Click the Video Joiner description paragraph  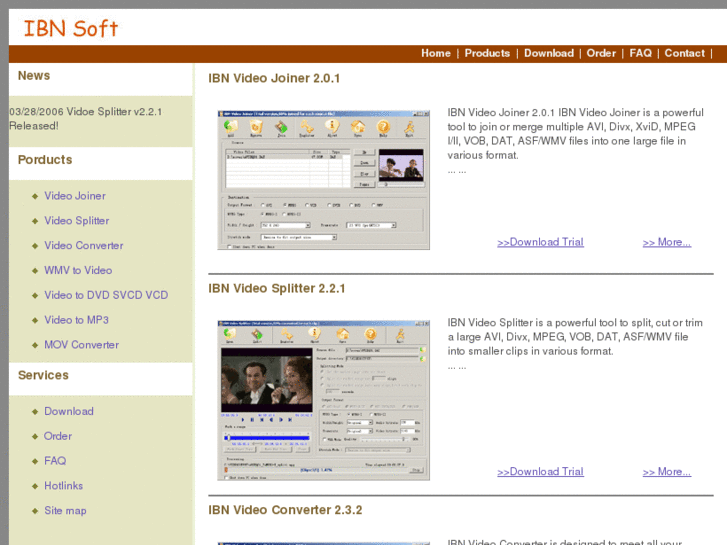575,134
